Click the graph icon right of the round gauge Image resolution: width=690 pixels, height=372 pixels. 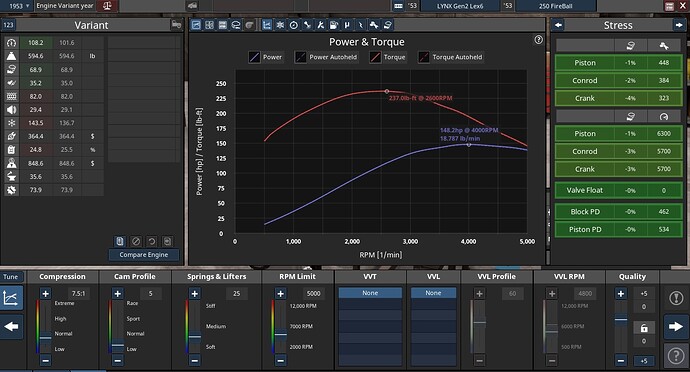coord(307,25)
